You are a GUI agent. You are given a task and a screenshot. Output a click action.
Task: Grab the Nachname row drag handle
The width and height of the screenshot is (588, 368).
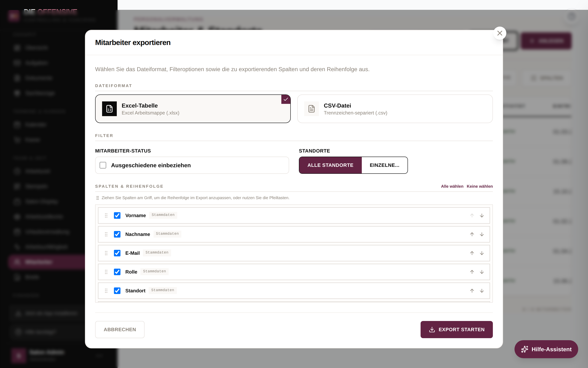[x=106, y=234]
